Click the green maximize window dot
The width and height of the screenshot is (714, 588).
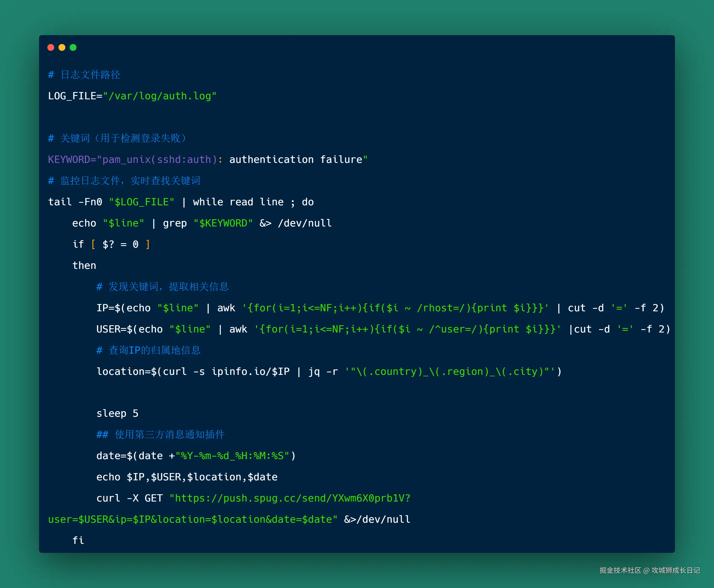(x=73, y=47)
